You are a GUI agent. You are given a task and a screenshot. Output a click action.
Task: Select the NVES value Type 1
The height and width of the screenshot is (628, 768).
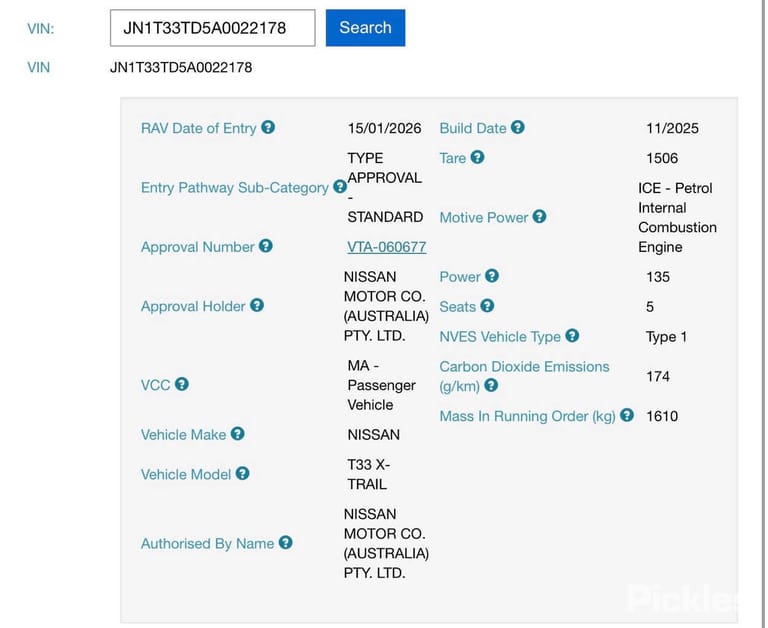666,337
